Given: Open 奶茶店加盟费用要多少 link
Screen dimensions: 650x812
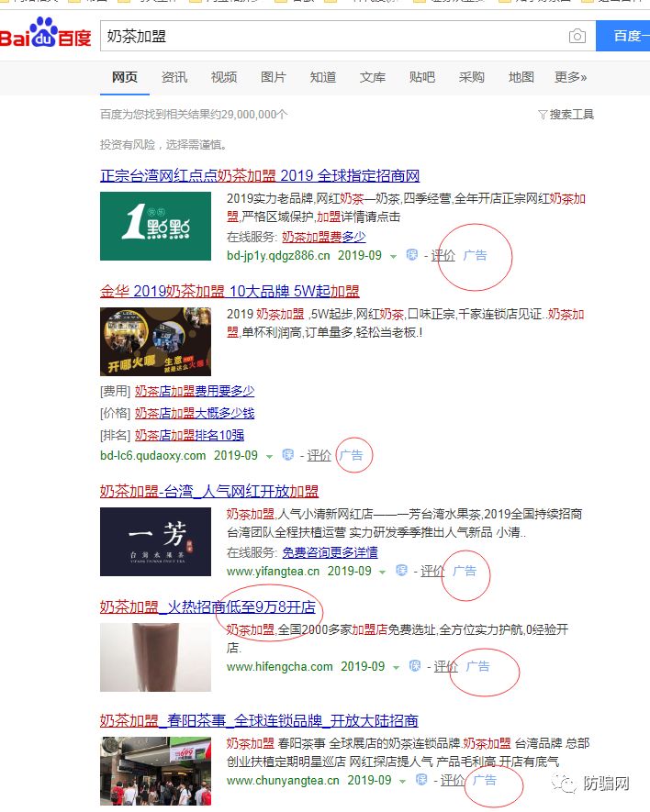Looking at the screenshot, I should (195, 391).
